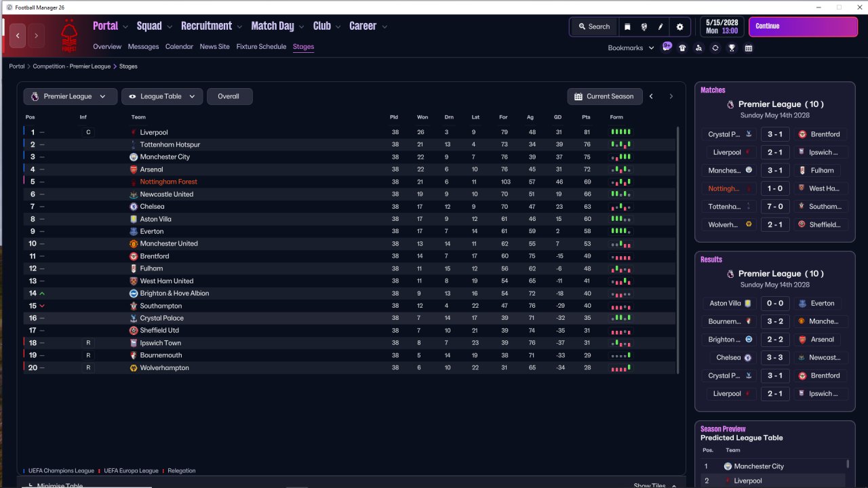Click the trophy shortcut icon
The image size is (868, 488).
pos(732,48)
